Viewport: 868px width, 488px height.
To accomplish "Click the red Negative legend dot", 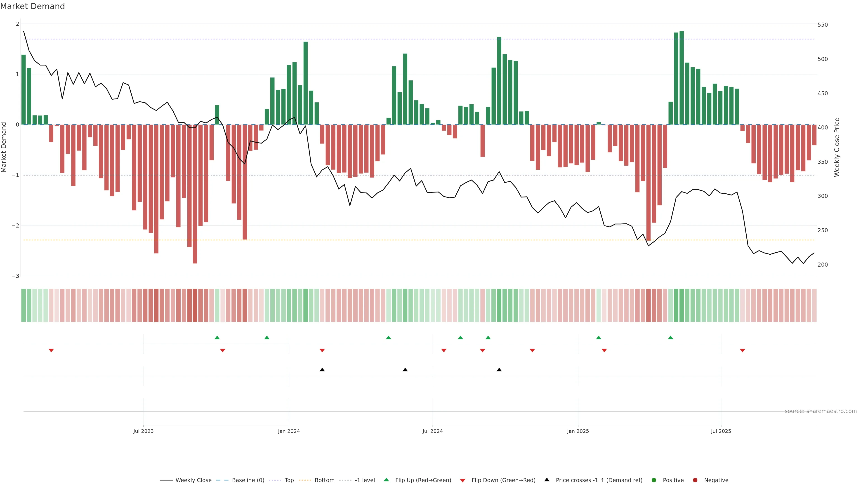I will pos(695,480).
